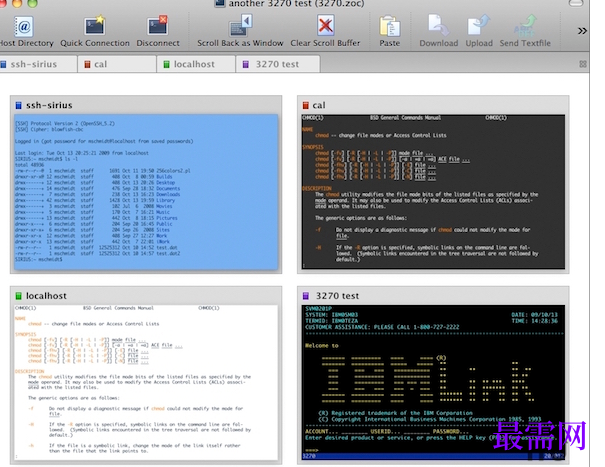Click the 3270 test thumbnail title text
605x467 pixels.
point(337,296)
